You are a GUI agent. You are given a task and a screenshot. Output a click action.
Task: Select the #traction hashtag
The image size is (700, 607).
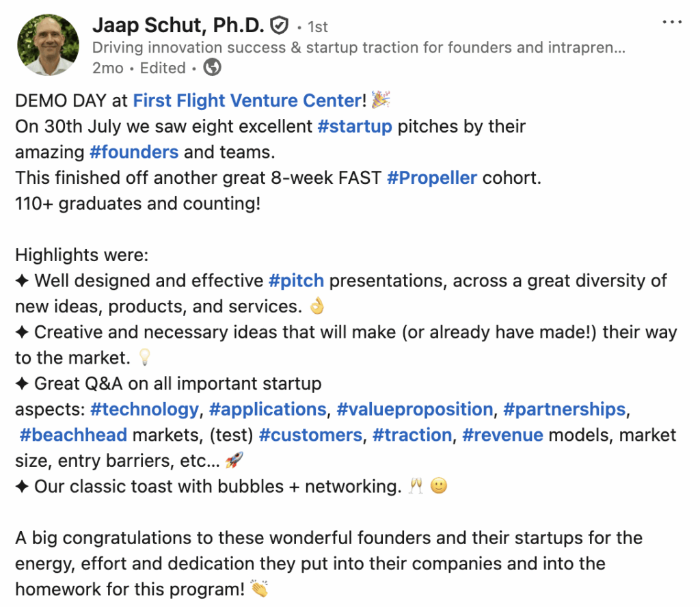pos(412,435)
